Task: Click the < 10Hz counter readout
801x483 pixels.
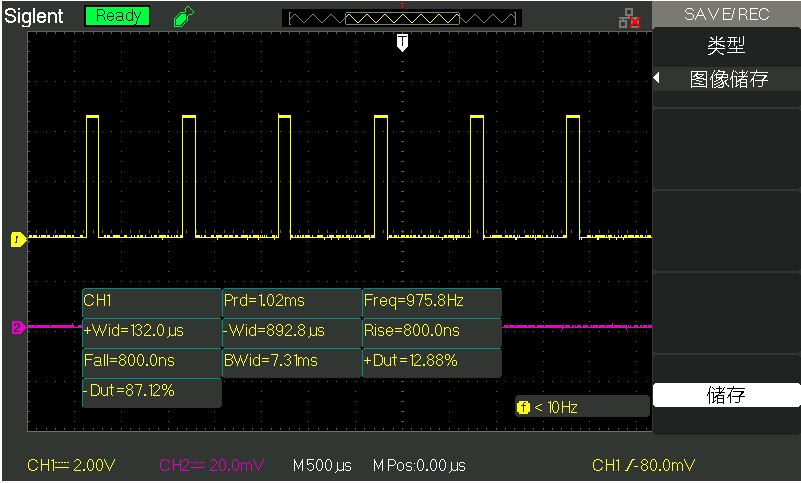Action: tap(556, 407)
